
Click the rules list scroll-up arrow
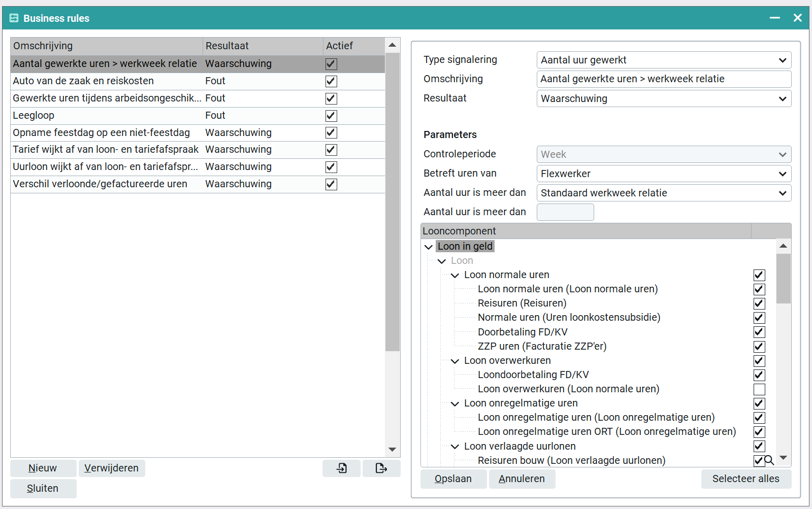click(392, 45)
